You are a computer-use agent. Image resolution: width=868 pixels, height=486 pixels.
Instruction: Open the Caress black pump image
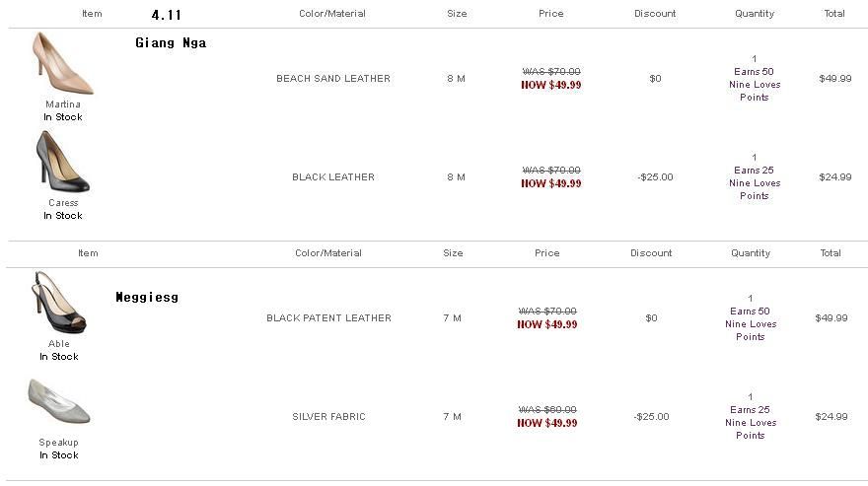(x=62, y=163)
